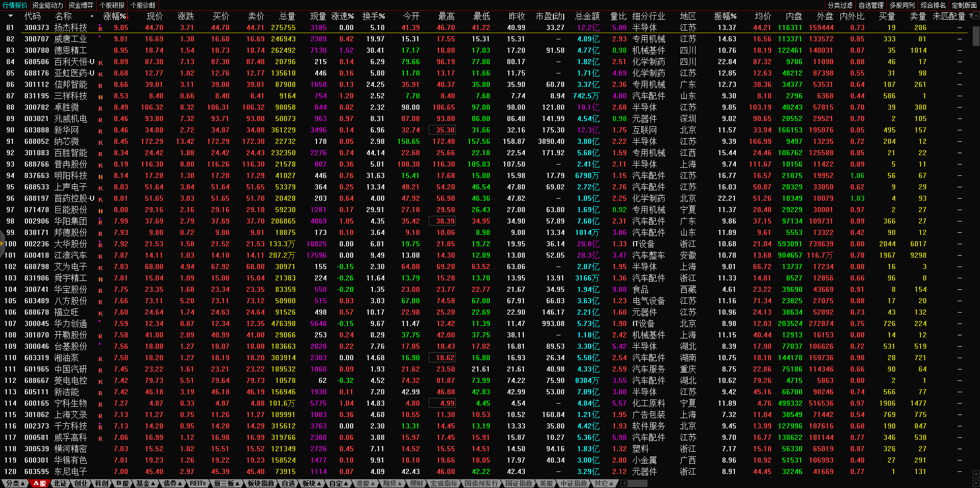Image resolution: width=980 pixels, height=488 pixels.
Task: Sort list by 换手% column header
Action: (373, 16)
